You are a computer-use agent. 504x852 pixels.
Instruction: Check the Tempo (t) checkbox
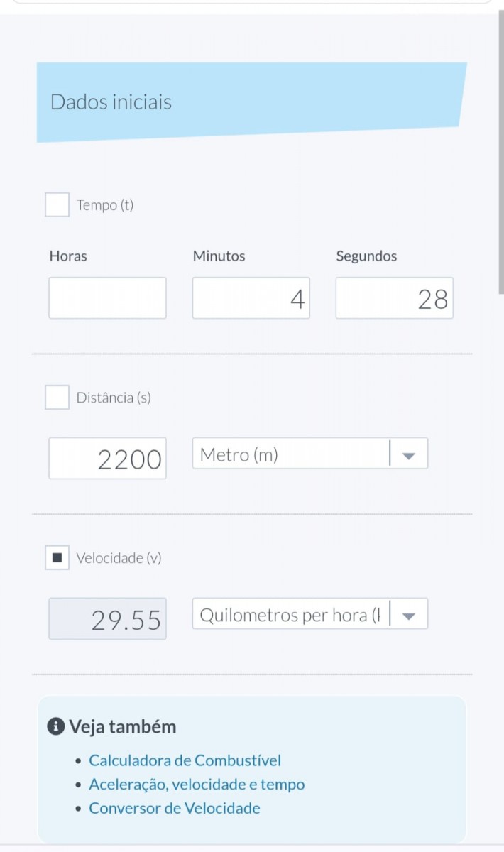pos(57,204)
